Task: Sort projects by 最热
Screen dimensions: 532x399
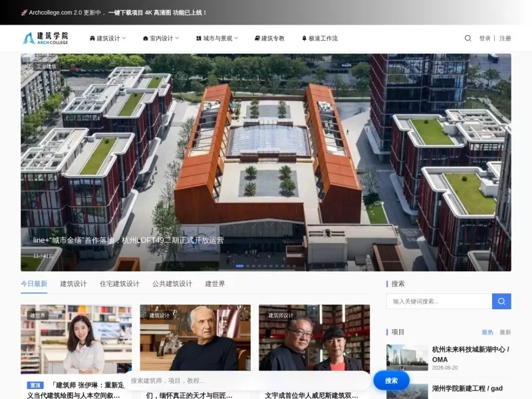Action: tap(487, 332)
